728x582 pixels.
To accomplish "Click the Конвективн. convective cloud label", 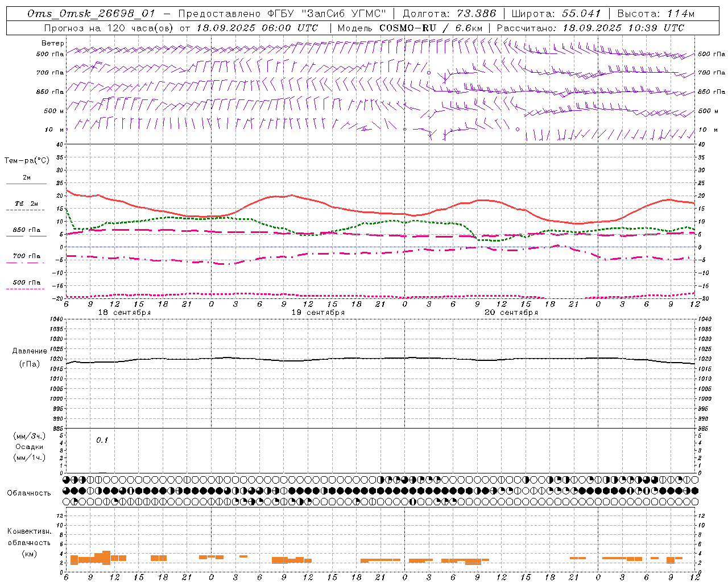I will pos(29,531).
